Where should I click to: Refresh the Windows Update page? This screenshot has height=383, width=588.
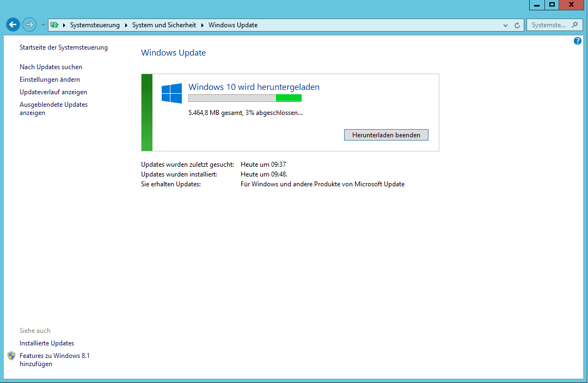pyautogui.click(x=517, y=25)
